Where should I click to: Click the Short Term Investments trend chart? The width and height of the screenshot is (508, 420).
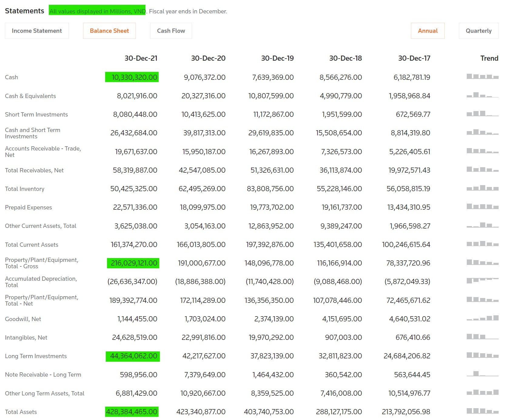click(482, 114)
